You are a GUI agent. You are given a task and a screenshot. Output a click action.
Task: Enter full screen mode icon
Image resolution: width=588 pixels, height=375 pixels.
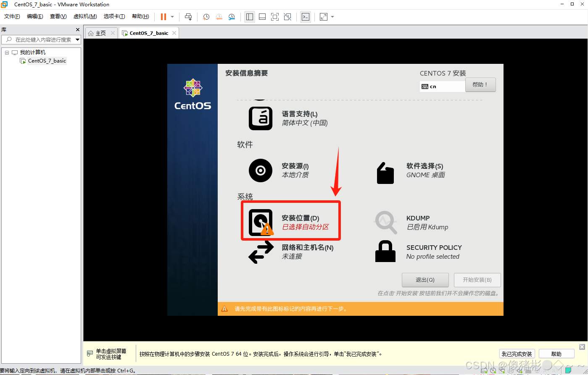[275, 17]
